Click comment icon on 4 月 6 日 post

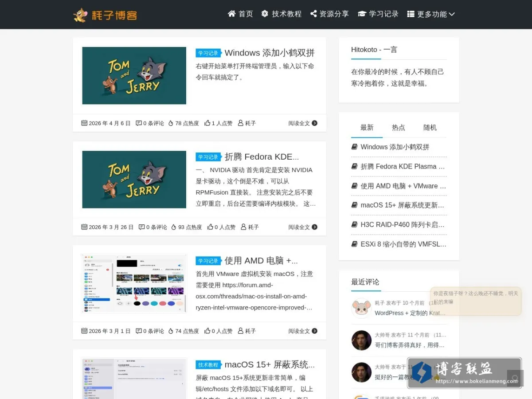139,123
